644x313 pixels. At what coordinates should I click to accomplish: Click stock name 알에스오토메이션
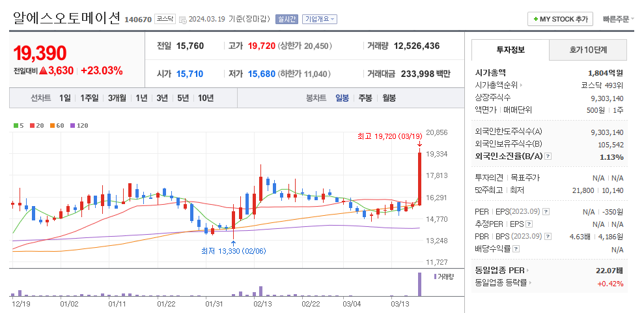coord(67,18)
